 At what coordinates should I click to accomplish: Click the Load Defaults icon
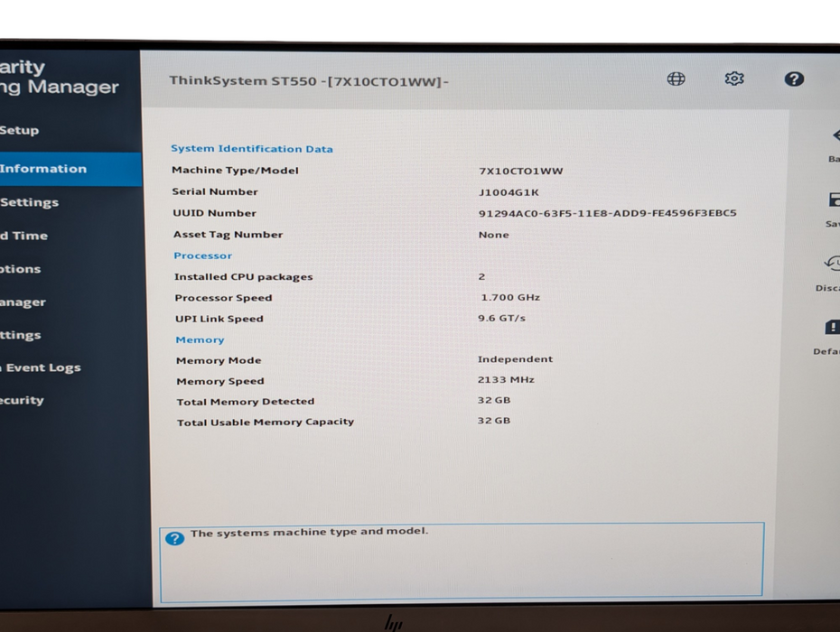point(832,327)
